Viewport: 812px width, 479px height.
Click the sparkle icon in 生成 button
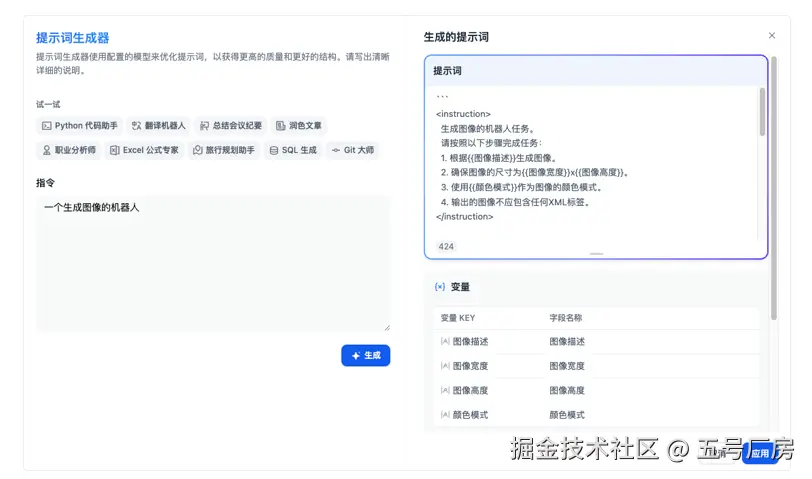[x=356, y=356]
